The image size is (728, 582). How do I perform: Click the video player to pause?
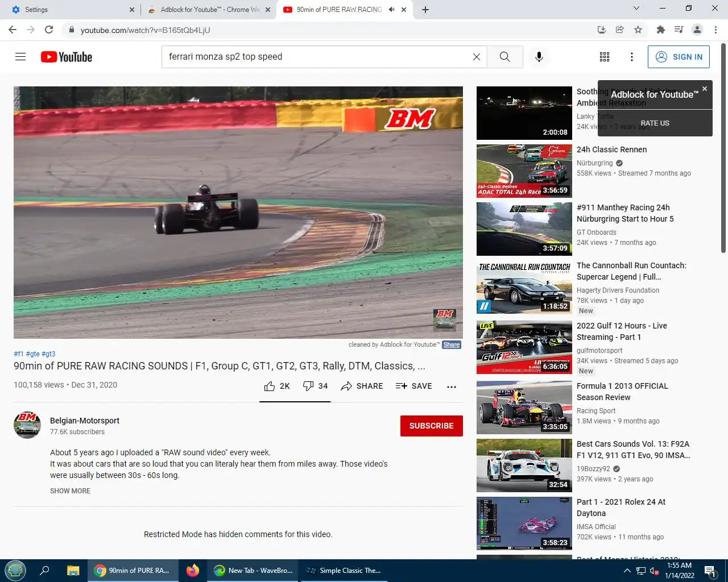(238, 213)
